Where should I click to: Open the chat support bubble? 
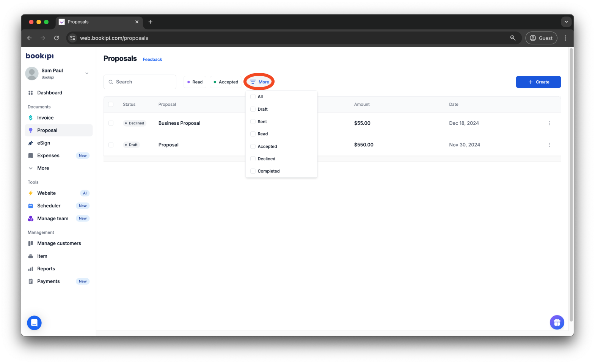34,323
